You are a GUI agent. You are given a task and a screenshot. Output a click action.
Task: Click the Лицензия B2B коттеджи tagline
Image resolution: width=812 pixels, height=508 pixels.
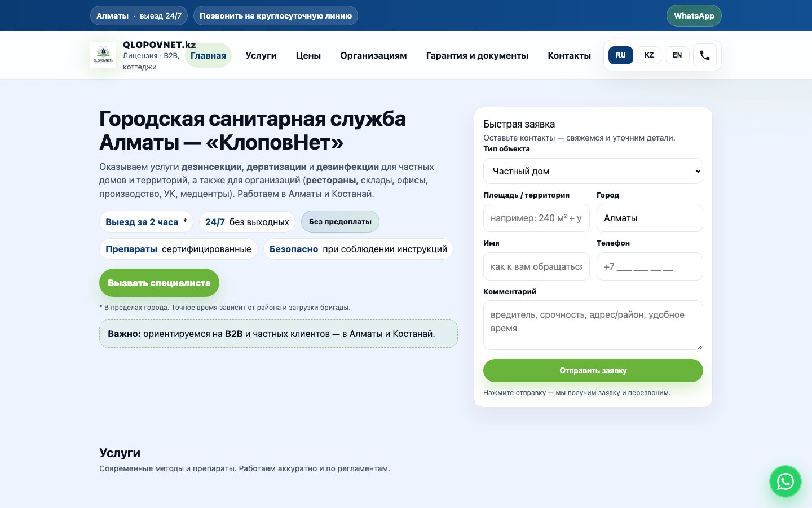pyautogui.click(x=151, y=61)
